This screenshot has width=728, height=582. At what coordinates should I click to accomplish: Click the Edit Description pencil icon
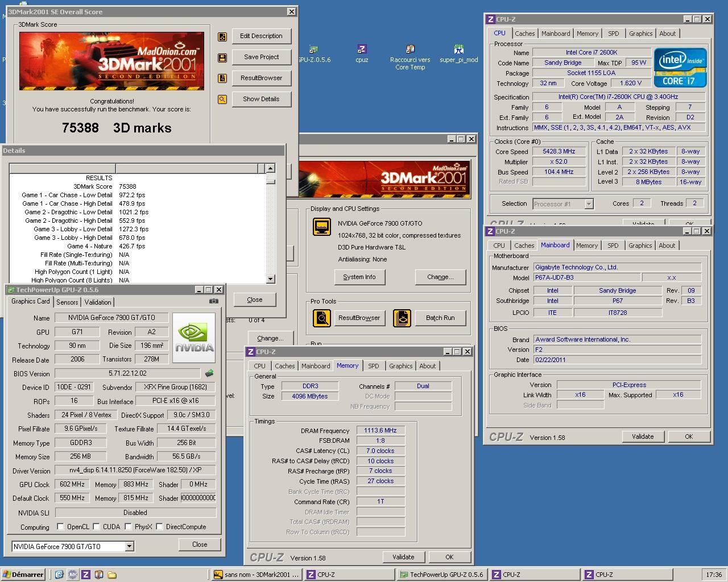tap(222, 36)
